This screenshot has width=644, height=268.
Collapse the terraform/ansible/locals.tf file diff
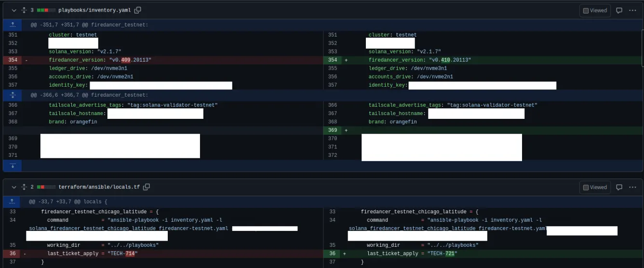click(13, 187)
